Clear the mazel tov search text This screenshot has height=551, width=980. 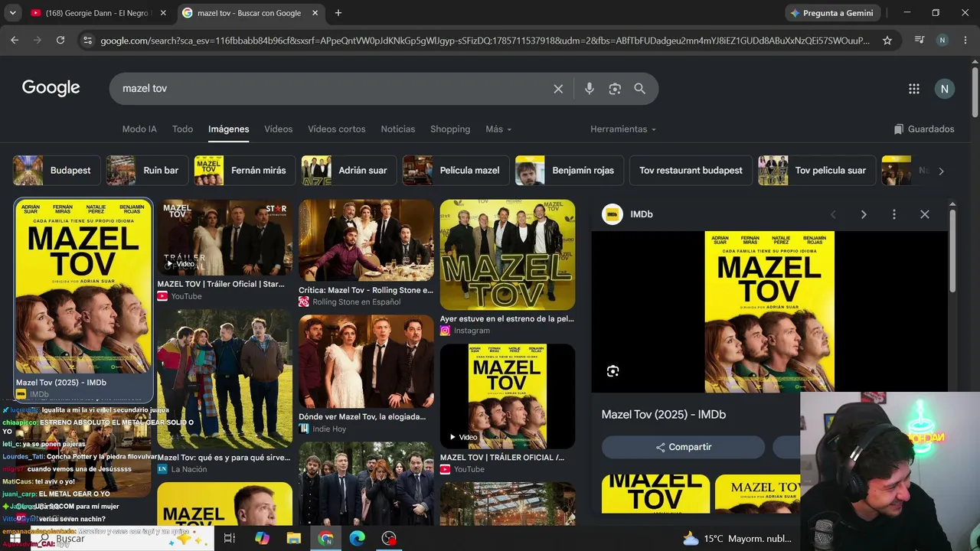[558, 89]
